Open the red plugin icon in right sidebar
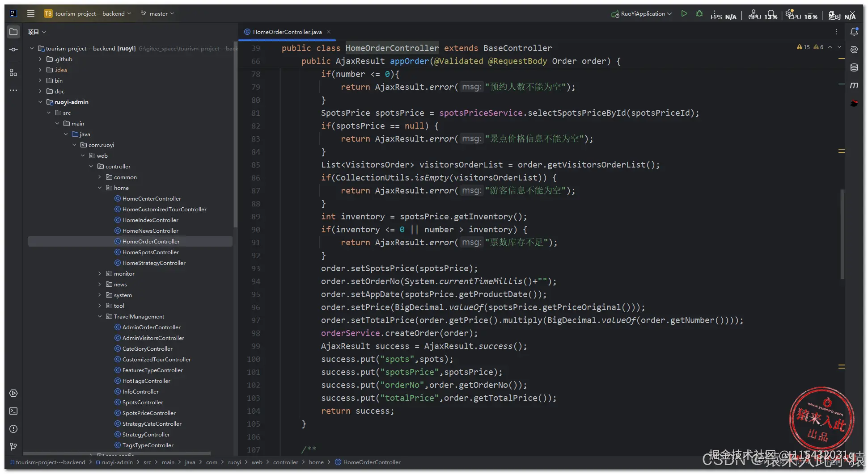 [854, 103]
